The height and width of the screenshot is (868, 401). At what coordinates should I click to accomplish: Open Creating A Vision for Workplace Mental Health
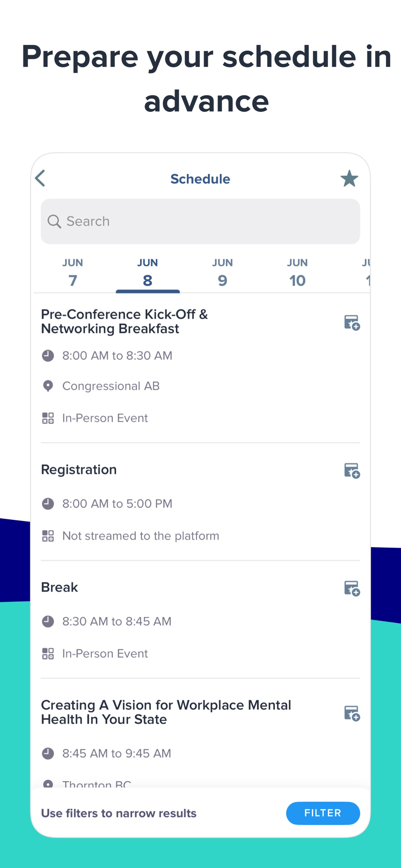(x=166, y=712)
